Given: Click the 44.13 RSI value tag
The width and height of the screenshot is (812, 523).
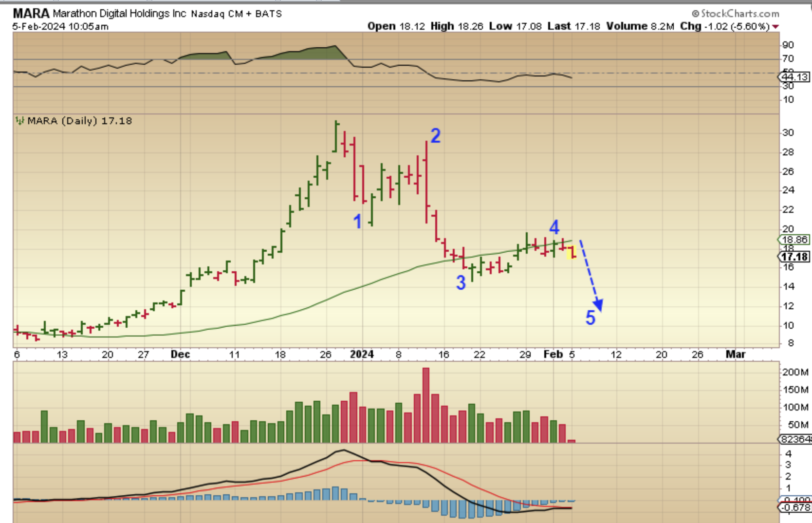Looking at the screenshot, I should (794, 77).
